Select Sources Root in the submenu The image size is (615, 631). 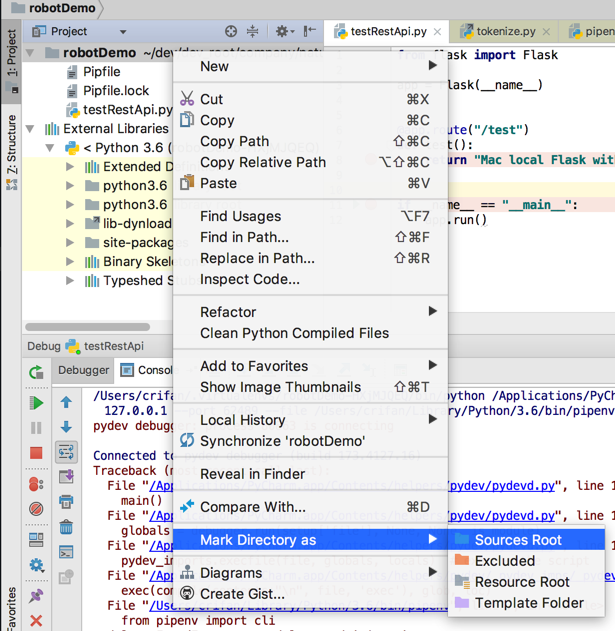517,540
